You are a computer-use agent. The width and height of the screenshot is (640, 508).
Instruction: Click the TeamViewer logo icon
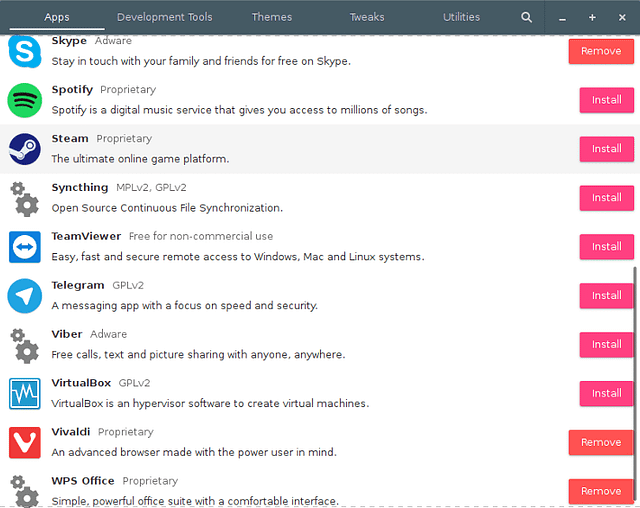click(24, 247)
